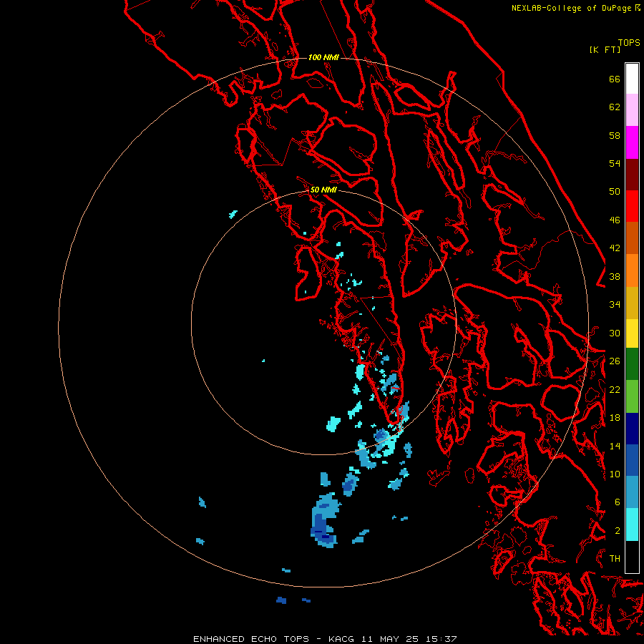
Task: Click the 11 MAY 25 date in the caption
Action: pyautogui.click(x=391, y=639)
